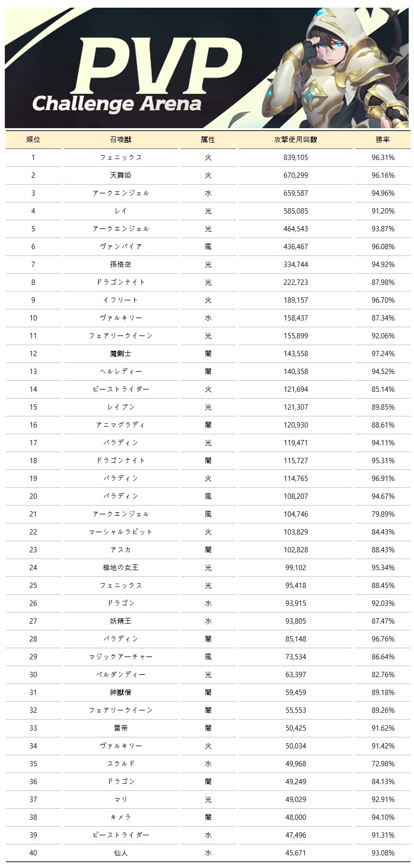The height and width of the screenshot is (868, 414).
Task: Click the 72.98% win rate for スクルド
Action: coord(383,764)
